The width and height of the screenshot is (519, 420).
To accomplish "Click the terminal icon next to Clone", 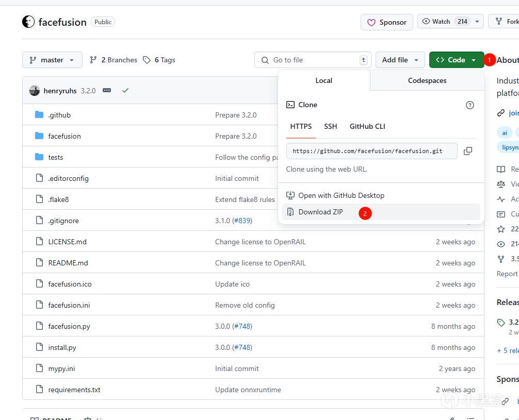I will coord(290,105).
